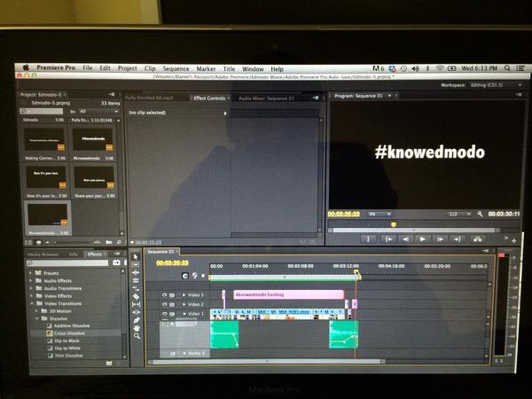Screen dimensions: 532x399
Task: Click the Go to In point button
Action: [x=389, y=239]
